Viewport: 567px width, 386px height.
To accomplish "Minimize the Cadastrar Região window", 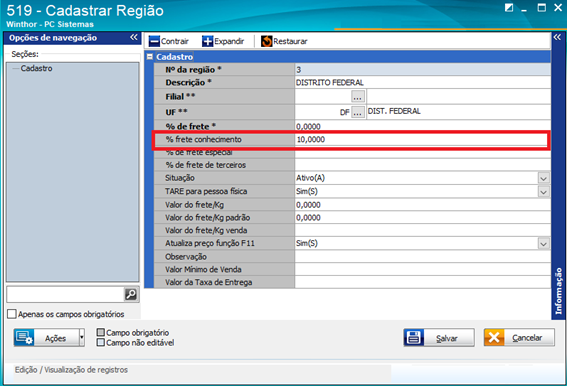I will (524, 9).
